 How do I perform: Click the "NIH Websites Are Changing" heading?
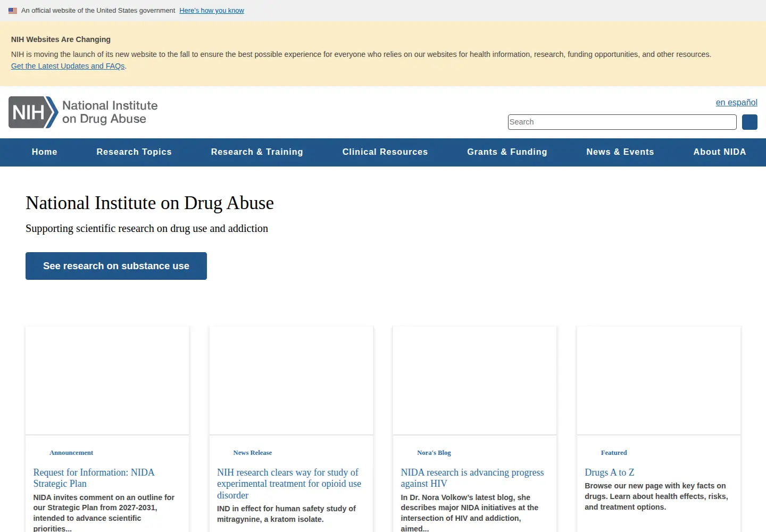(61, 39)
